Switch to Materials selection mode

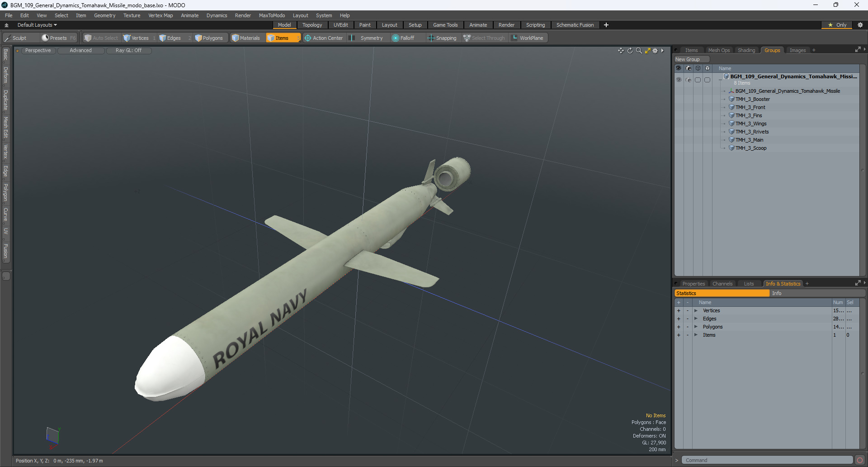[x=246, y=38]
